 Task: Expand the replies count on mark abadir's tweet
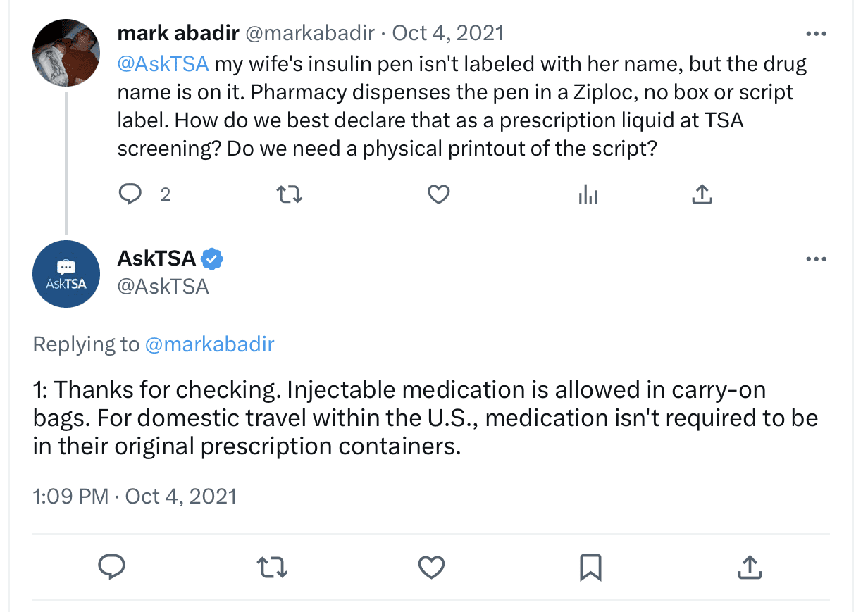[x=166, y=194]
